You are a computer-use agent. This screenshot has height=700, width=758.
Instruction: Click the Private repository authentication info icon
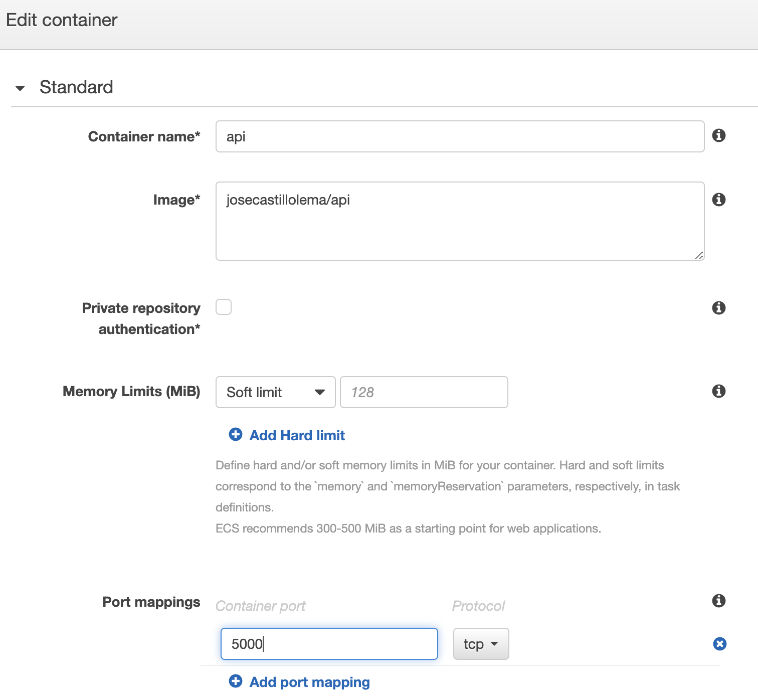[x=719, y=308]
